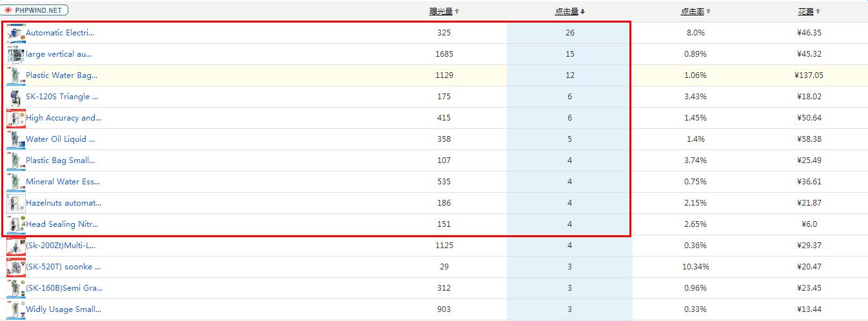Click the SK-120S Triangle product thumbnail
The width and height of the screenshot is (868, 321).
[x=15, y=97]
